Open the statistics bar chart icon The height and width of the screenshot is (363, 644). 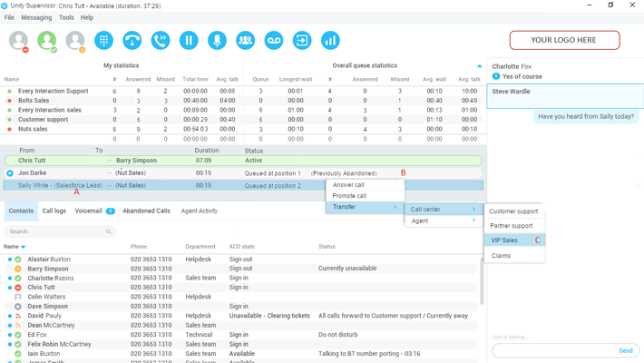(330, 41)
